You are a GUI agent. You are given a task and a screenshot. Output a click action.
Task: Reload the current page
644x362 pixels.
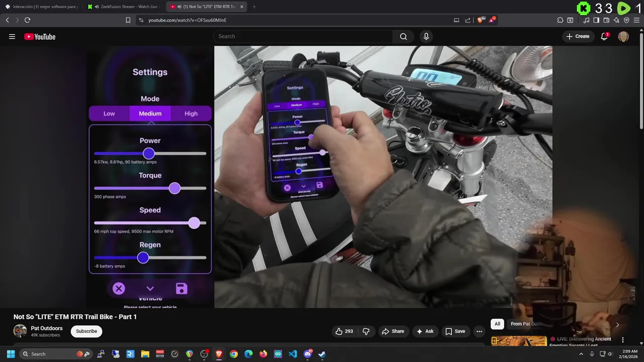[27, 20]
